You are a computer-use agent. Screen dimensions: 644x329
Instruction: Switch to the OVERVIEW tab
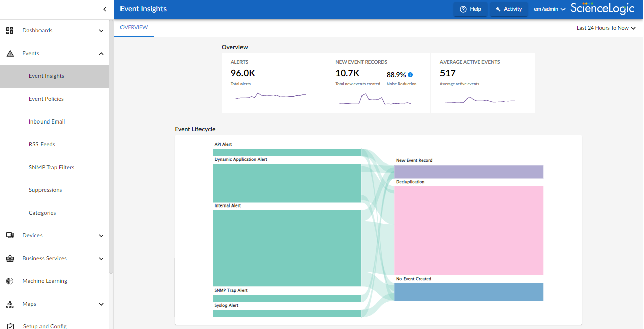click(x=133, y=28)
